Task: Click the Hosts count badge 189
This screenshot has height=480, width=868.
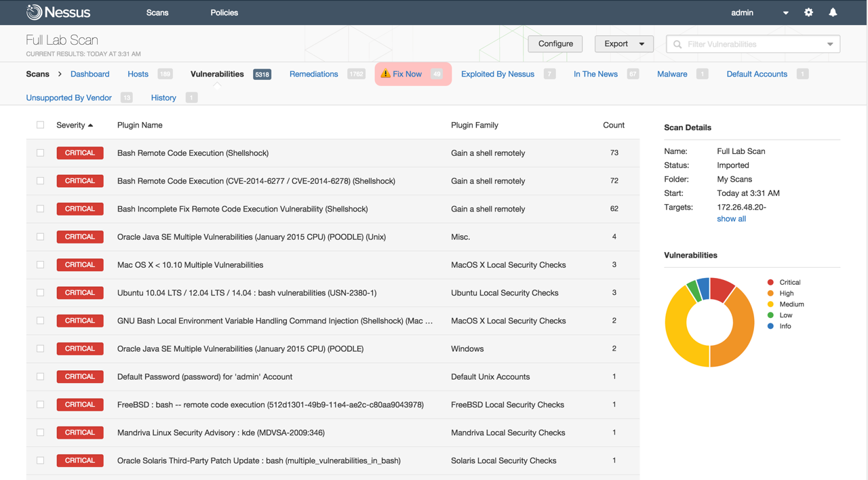Action: (165, 75)
